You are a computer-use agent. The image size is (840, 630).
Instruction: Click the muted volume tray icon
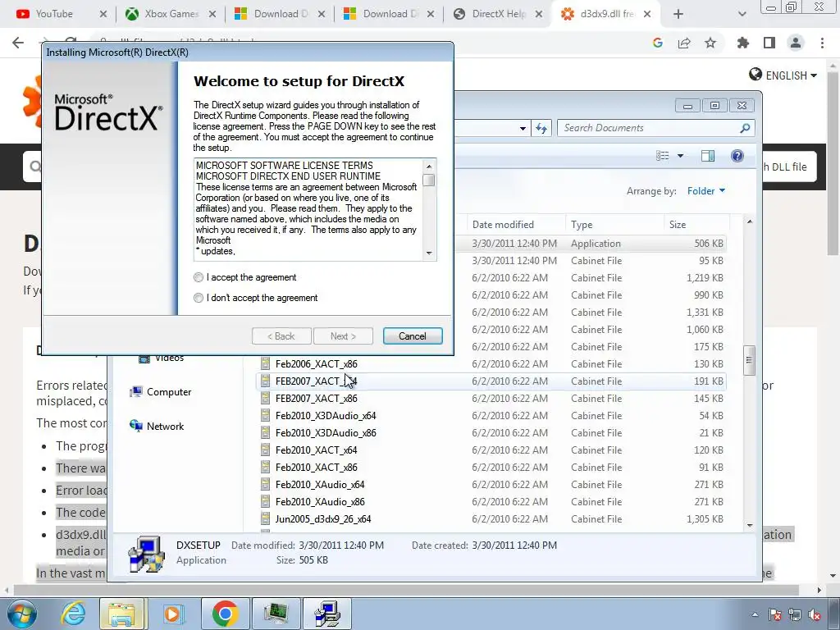pos(815,614)
